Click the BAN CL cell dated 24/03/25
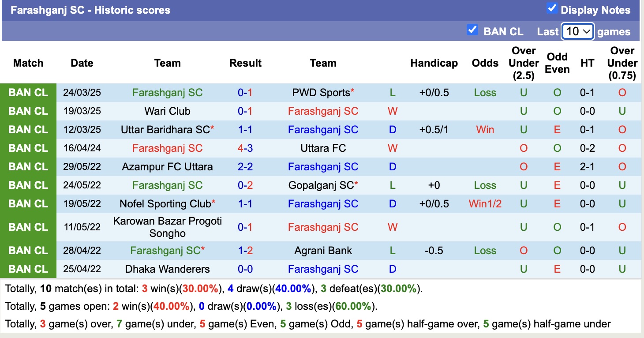The image size is (644, 338). [28, 93]
